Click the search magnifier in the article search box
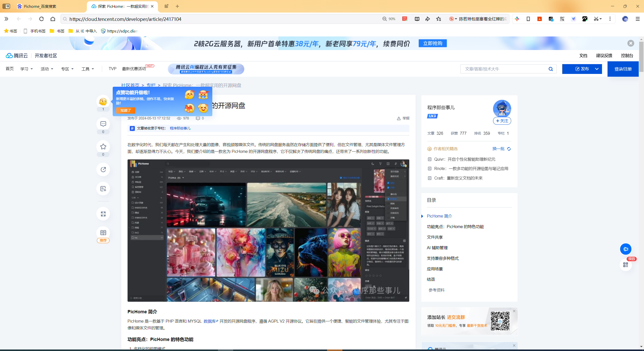The width and height of the screenshot is (644, 351). (x=551, y=69)
